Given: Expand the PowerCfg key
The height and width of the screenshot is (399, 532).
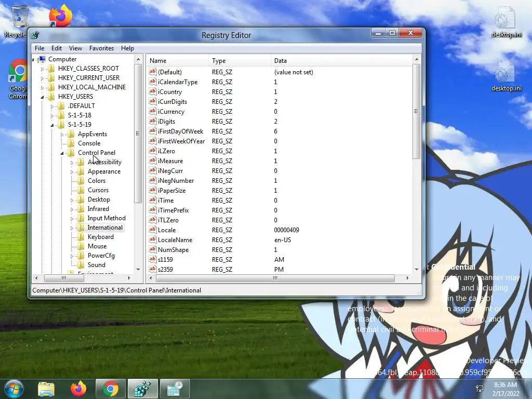Looking at the screenshot, I should 72,256.
